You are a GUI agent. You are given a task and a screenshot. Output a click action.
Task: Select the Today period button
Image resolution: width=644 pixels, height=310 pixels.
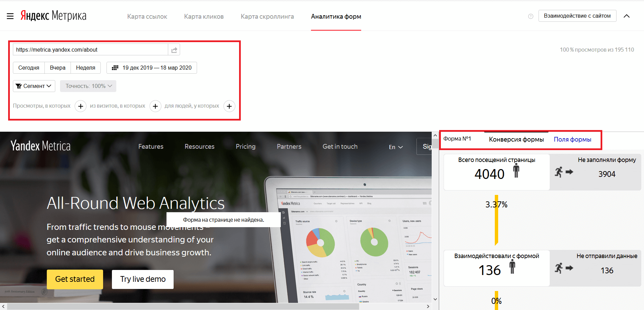29,68
